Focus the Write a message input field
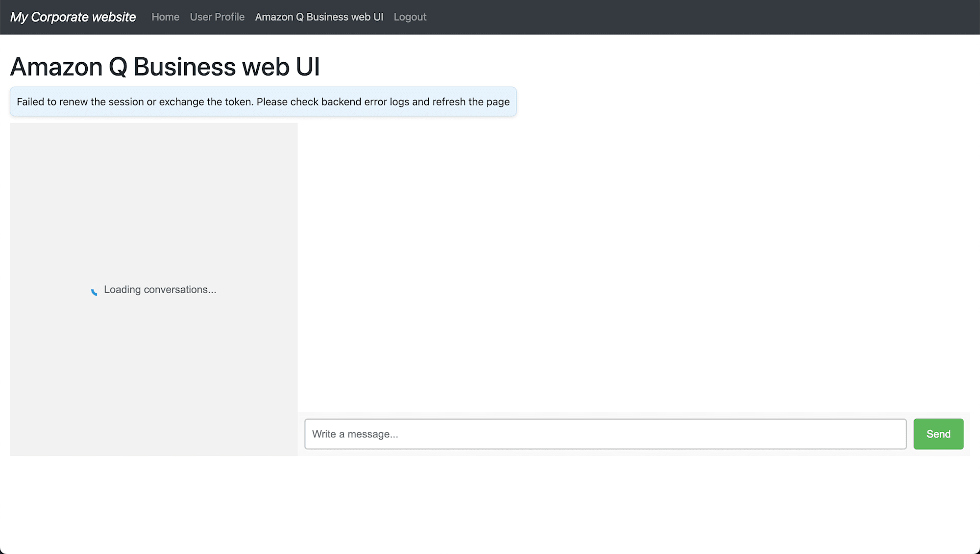Viewport: 980px width, 554px height. click(606, 434)
